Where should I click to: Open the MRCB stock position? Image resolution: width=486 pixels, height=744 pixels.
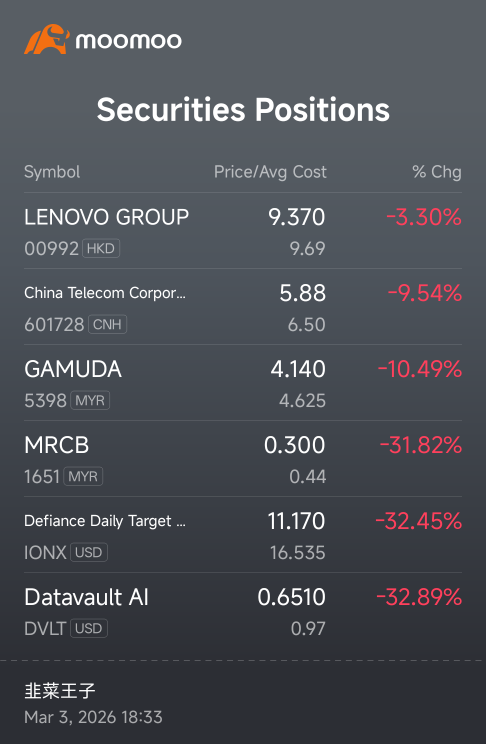(x=243, y=459)
